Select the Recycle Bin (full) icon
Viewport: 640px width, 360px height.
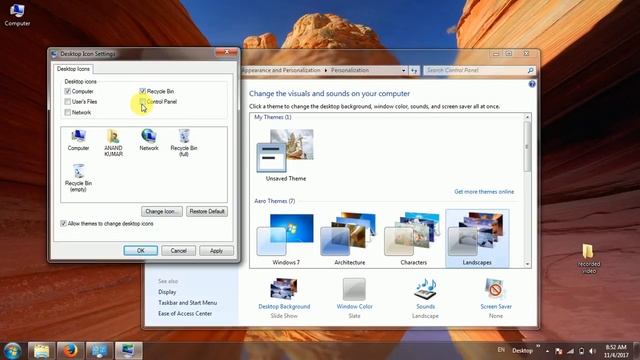[184, 143]
